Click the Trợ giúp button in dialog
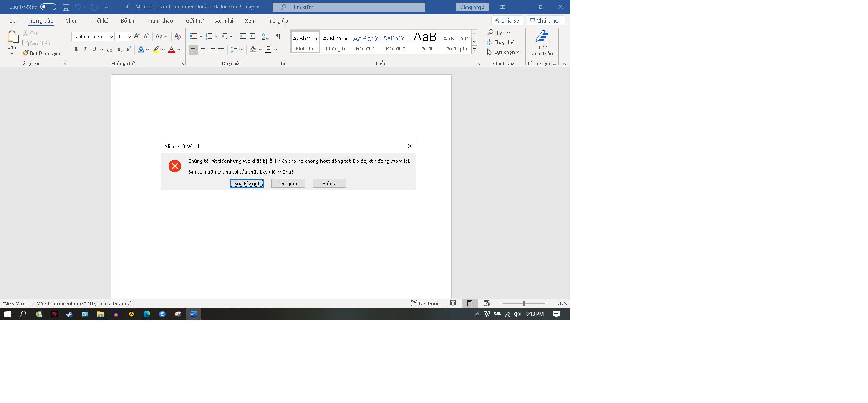 pyautogui.click(x=288, y=184)
